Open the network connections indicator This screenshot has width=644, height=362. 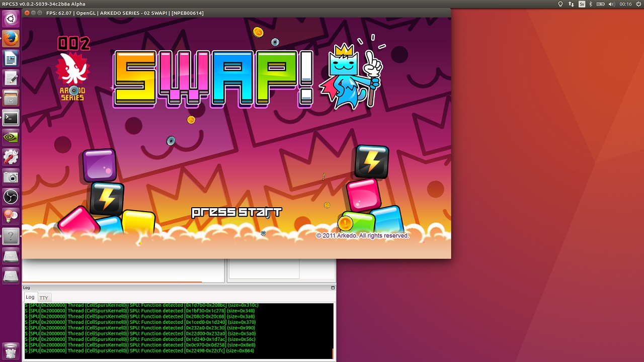tap(571, 4)
